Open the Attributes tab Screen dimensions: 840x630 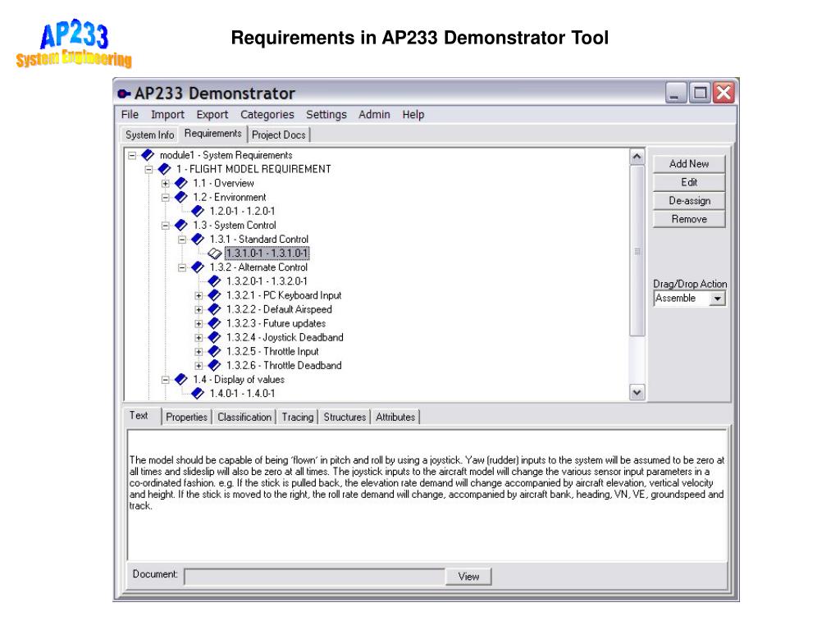click(x=395, y=418)
